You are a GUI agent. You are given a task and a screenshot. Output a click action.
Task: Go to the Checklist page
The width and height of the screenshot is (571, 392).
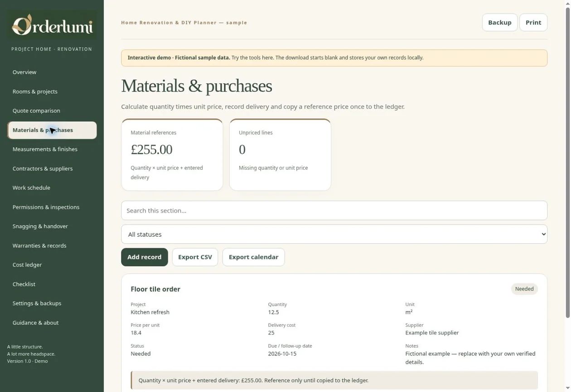(52, 284)
